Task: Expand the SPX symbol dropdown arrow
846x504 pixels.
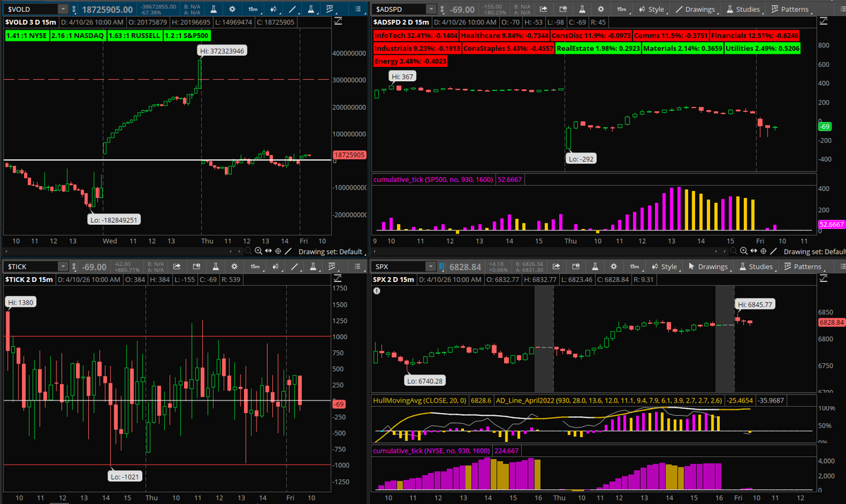Action: 431,266
